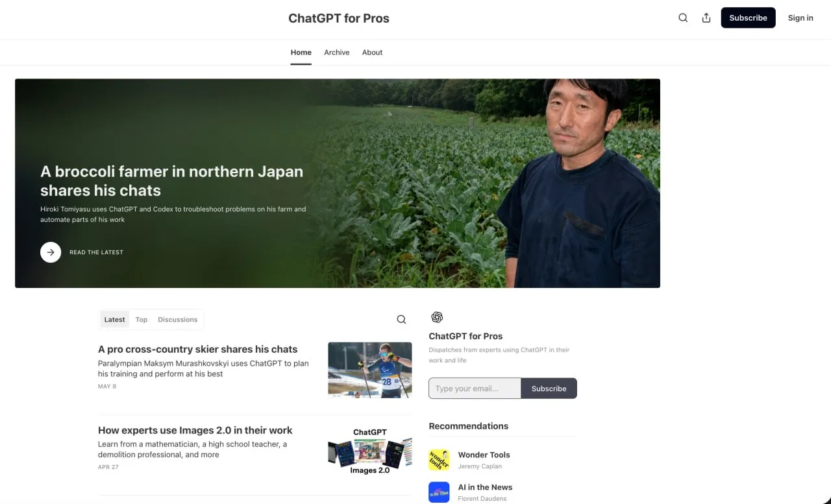Viewport: 831px width, 504px height.
Task: Open the Wonder Tools recommendation icon
Action: click(439, 460)
